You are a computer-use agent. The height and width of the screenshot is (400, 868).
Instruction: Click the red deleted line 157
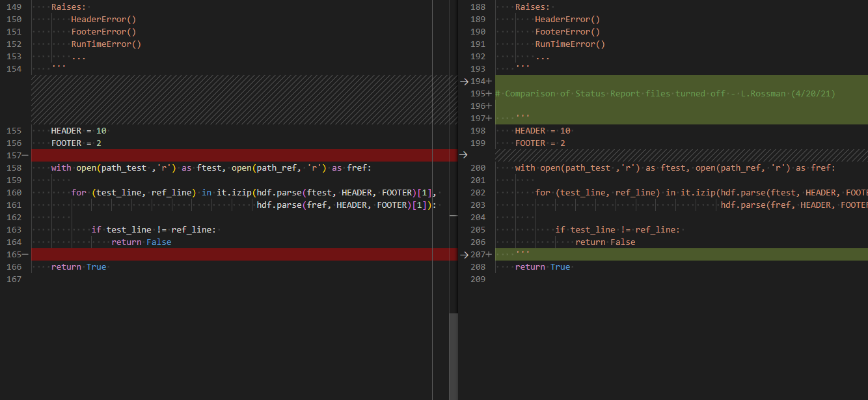tap(244, 156)
